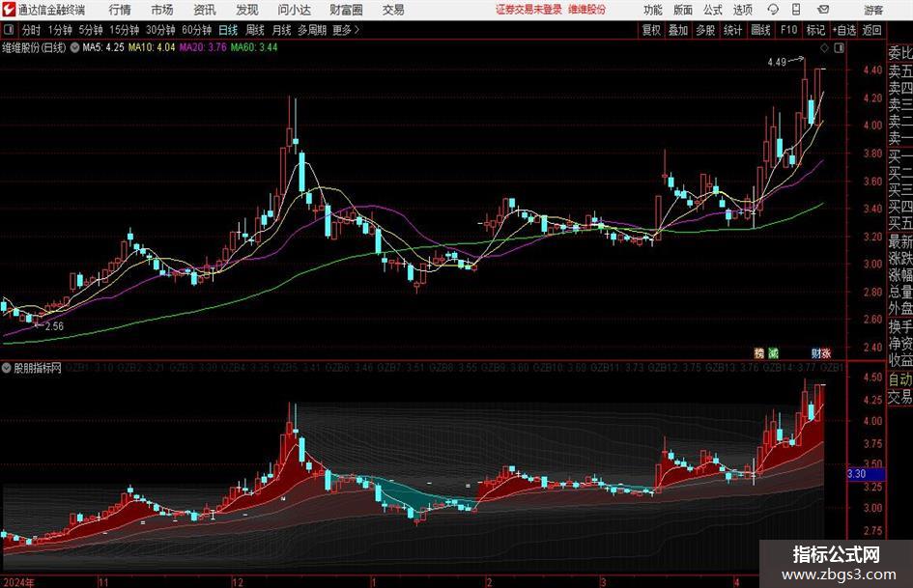Click the red 维维股份 title link

tap(587, 10)
